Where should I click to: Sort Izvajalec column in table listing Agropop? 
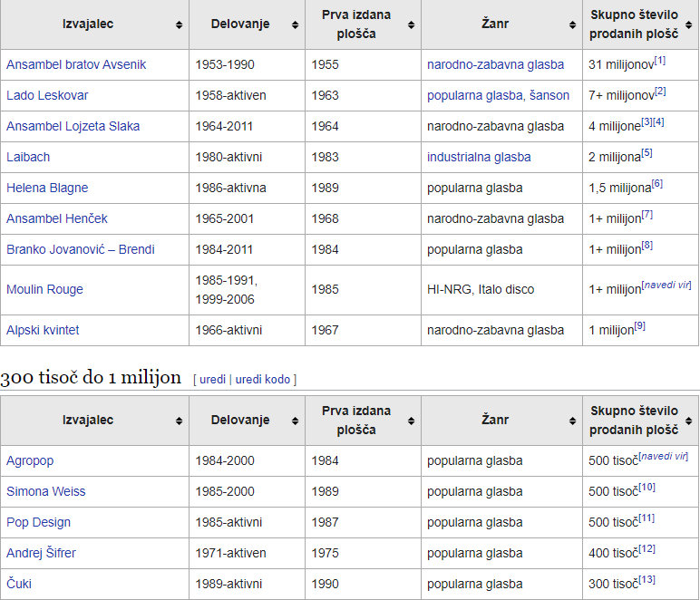pyautogui.click(x=179, y=421)
